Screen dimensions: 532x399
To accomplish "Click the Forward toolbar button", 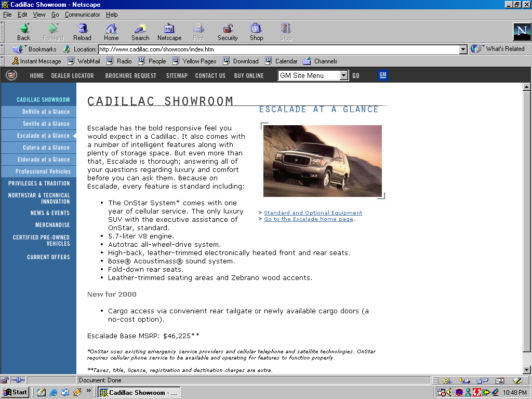I will [54, 32].
